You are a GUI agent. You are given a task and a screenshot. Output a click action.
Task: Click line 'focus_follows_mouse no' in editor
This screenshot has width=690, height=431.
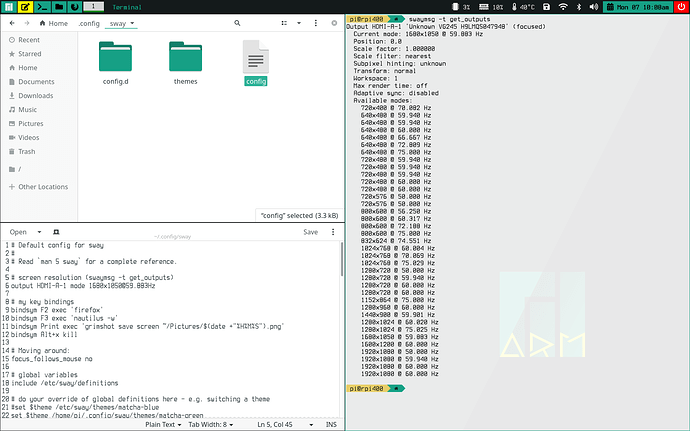(52, 359)
